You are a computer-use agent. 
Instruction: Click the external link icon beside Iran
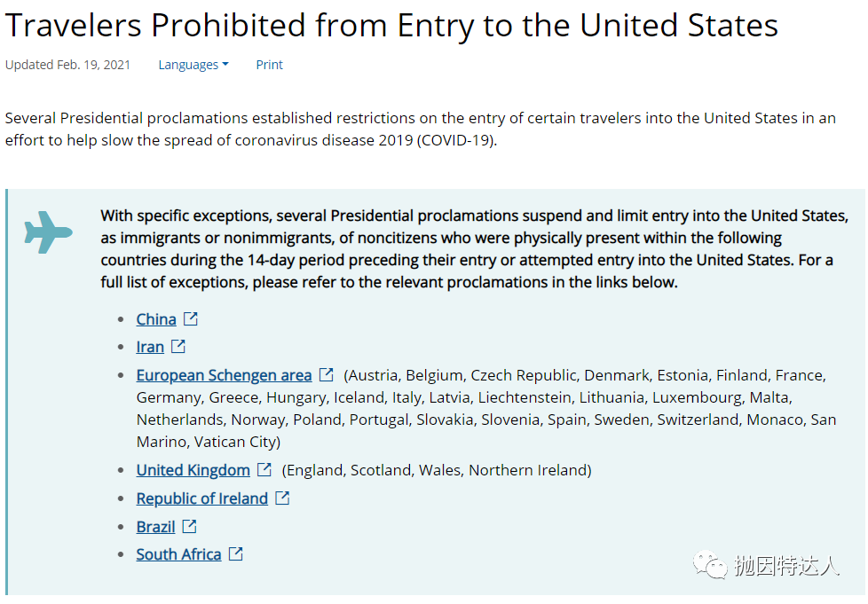pos(178,346)
